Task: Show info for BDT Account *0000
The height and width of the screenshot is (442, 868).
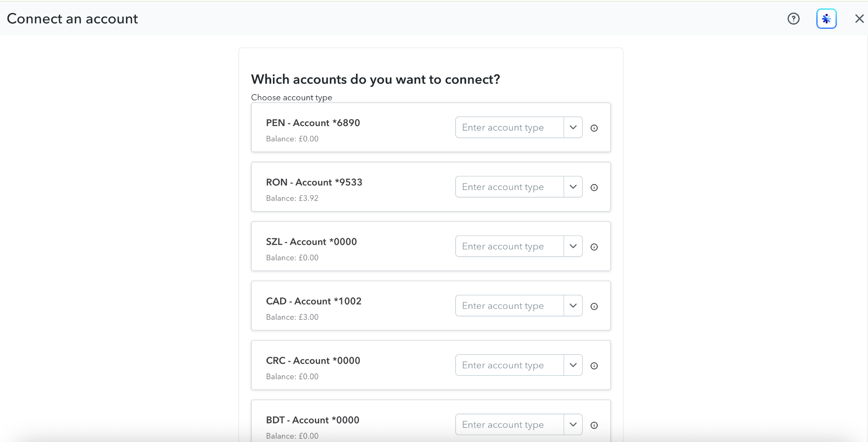Action: [594, 425]
